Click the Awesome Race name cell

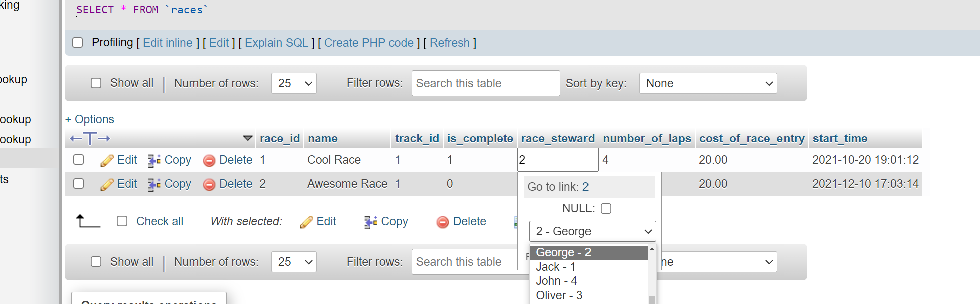coord(347,184)
